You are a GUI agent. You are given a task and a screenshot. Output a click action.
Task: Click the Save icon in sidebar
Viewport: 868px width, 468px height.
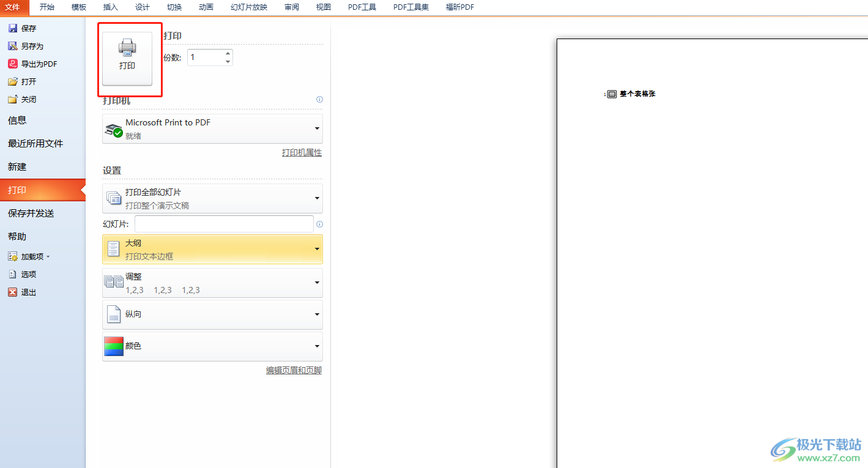pos(12,28)
